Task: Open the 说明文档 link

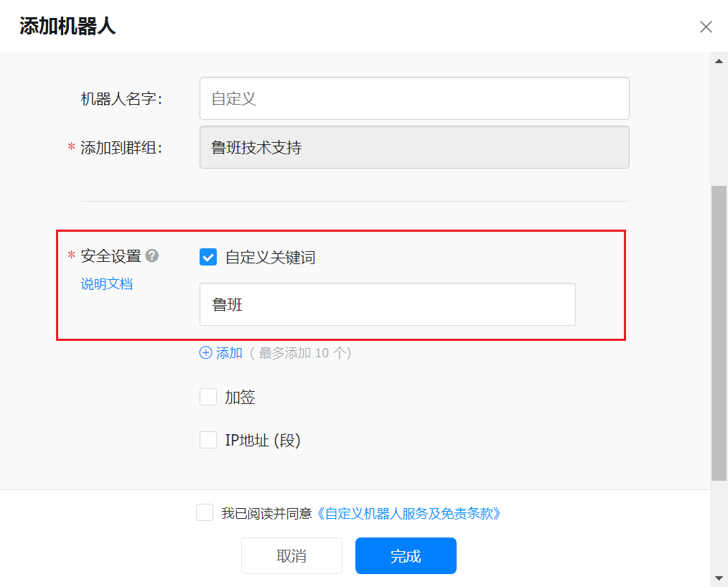Action: 107,283
